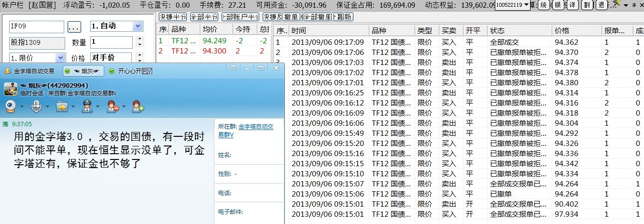Open the chat window menu dropdown icon
644x224 pixels.
(233, 68)
